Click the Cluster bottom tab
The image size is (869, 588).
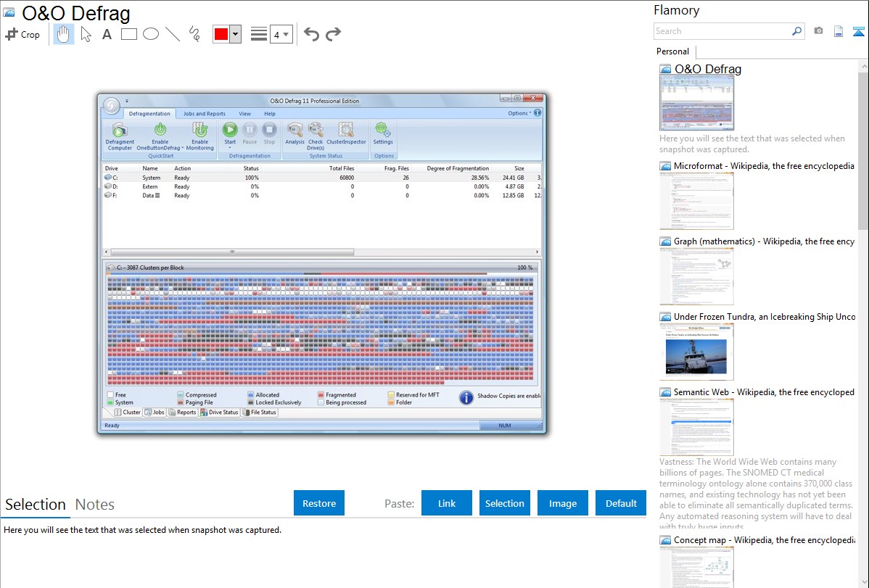pyautogui.click(x=127, y=413)
